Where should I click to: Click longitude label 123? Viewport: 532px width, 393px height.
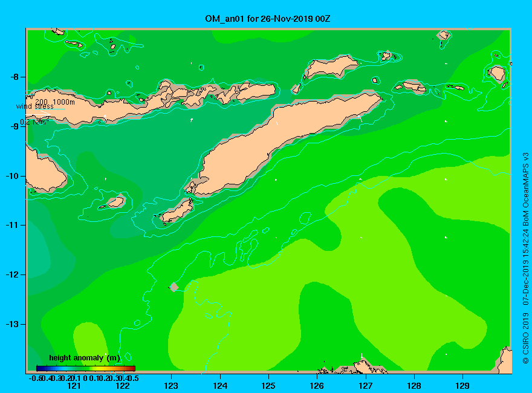(171, 386)
